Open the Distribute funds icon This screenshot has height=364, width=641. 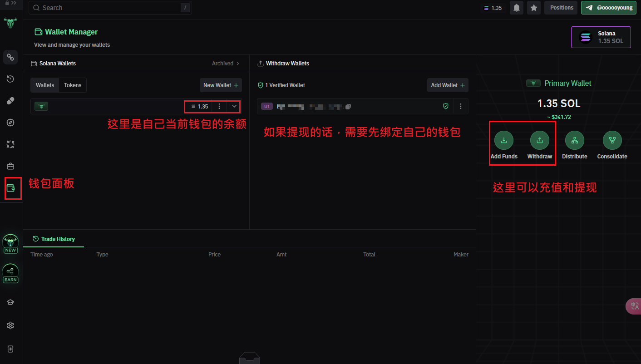pos(574,140)
